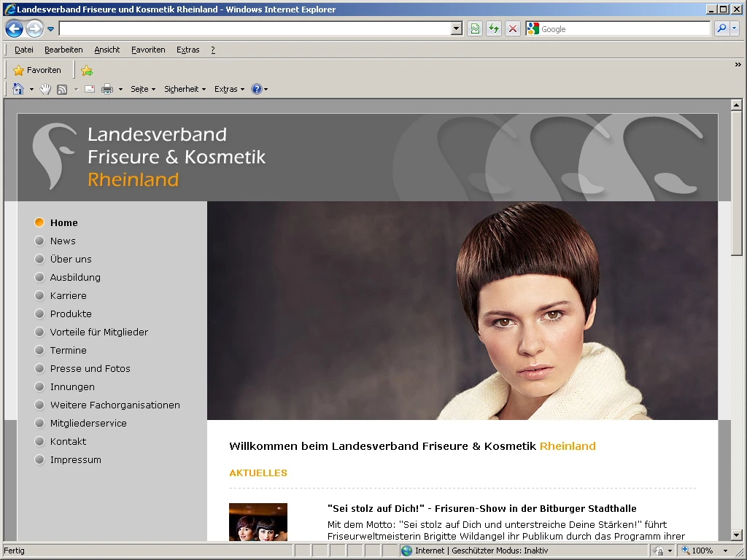The image size is (747, 560).
Task: Expand the Sicherheit dropdown menu
Action: point(185,89)
